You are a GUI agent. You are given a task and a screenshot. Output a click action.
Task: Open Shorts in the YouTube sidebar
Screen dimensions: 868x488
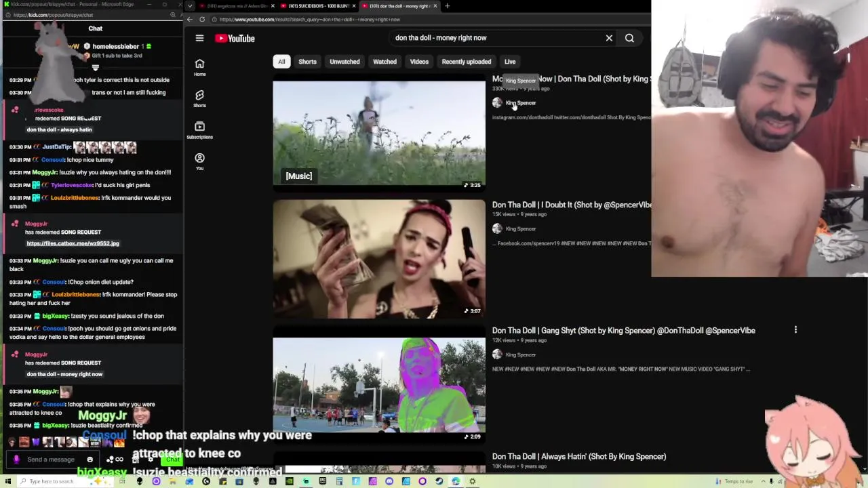pyautogui.click(x=199, y=98)
